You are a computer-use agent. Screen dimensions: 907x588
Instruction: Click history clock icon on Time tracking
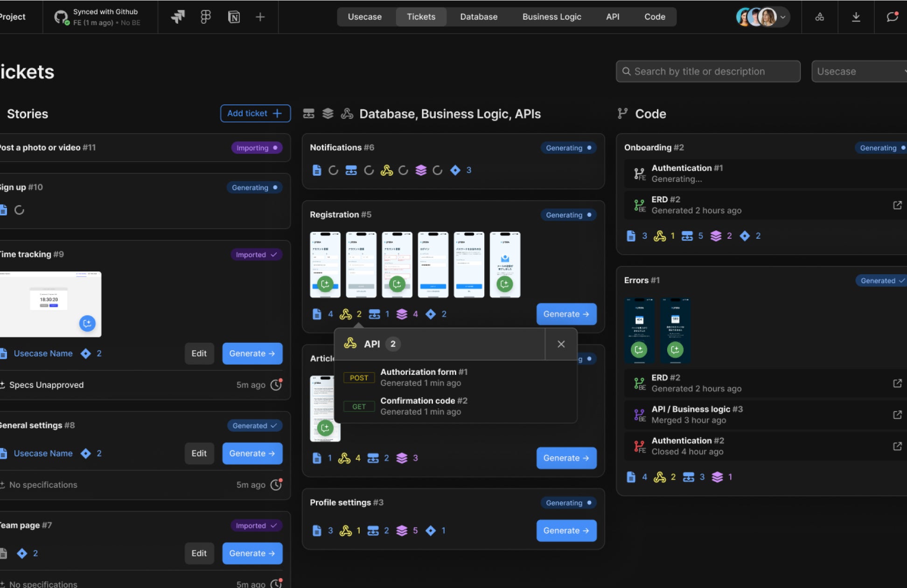[276, 385]
